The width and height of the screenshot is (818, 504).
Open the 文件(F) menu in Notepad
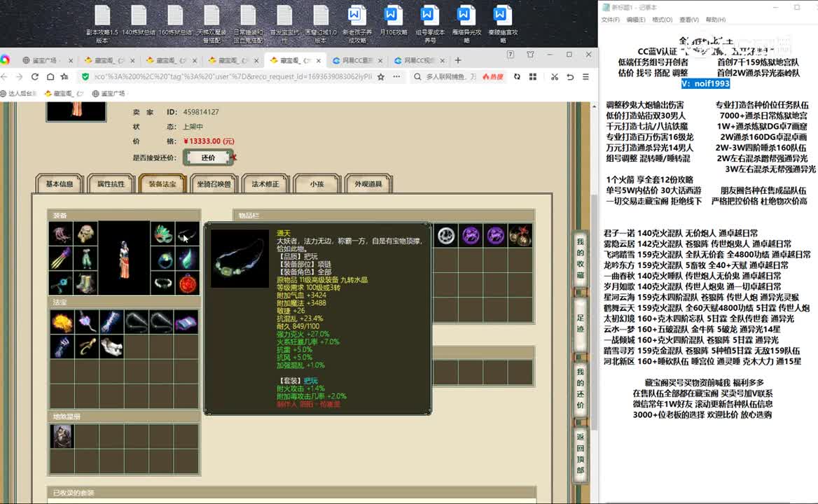coord(611,20)
